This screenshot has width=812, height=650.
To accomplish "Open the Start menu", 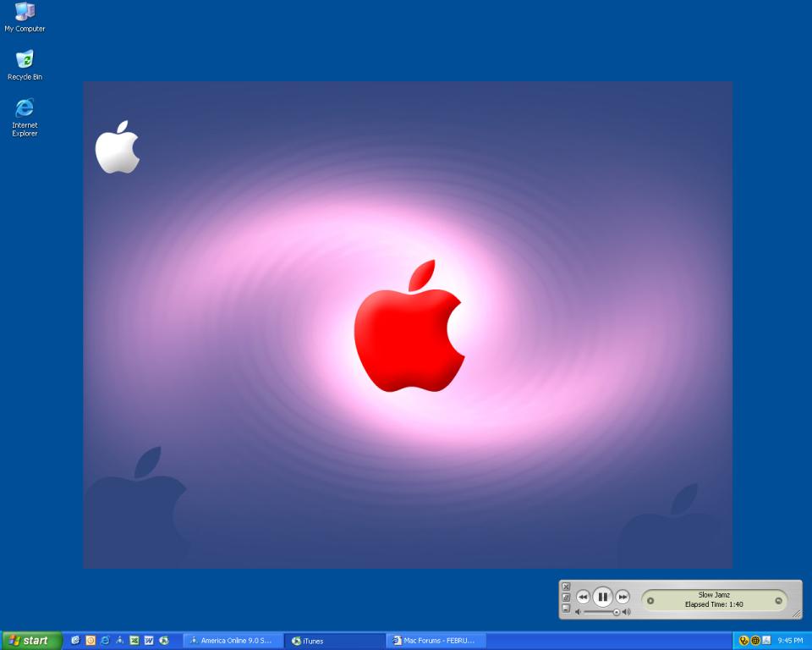I will coord(31,641).
